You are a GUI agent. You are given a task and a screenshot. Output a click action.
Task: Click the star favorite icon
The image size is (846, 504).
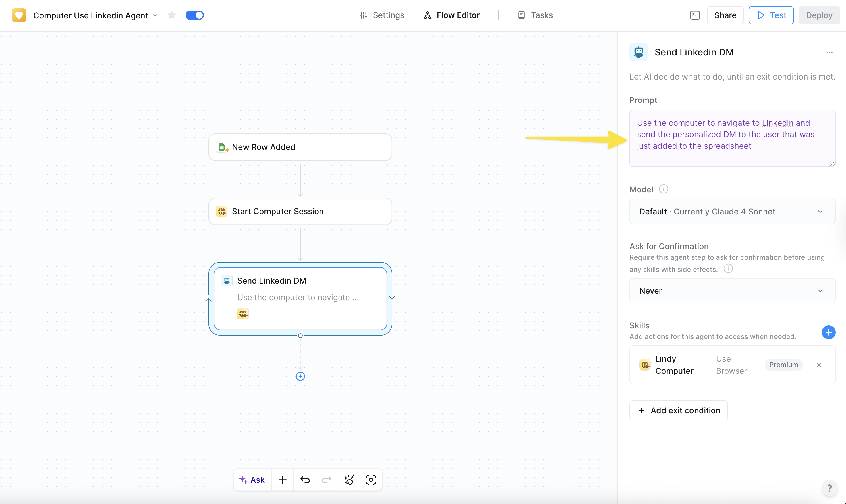click(x=171, y=15)
